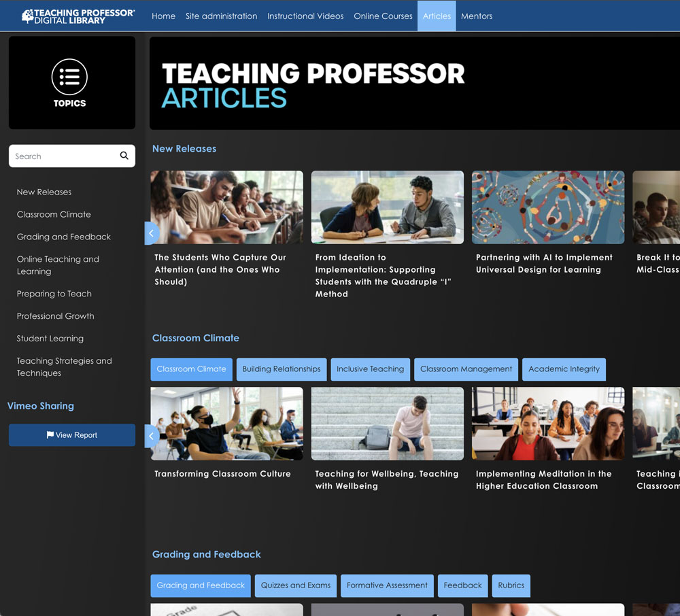This screenshot has height=616, width=680.
Task: Click the search magnifying glass icon
Action: click(x=123, y=156)
